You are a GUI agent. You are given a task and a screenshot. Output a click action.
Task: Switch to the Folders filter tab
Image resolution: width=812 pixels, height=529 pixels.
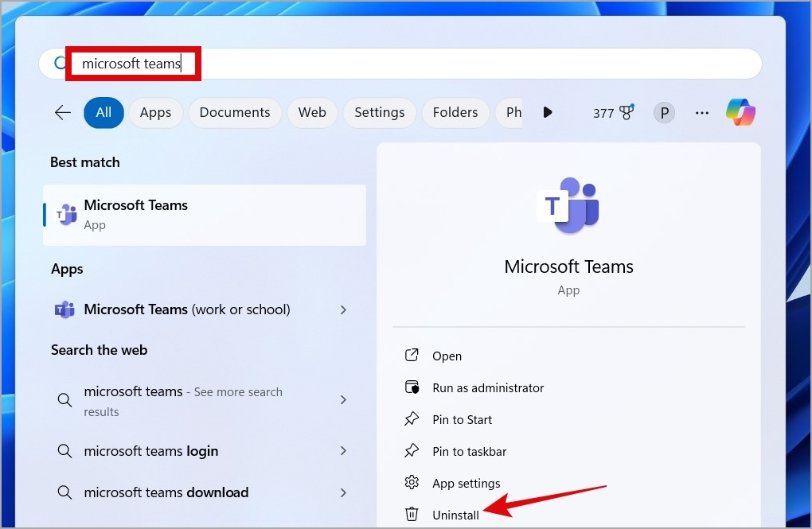click(455, 112)
